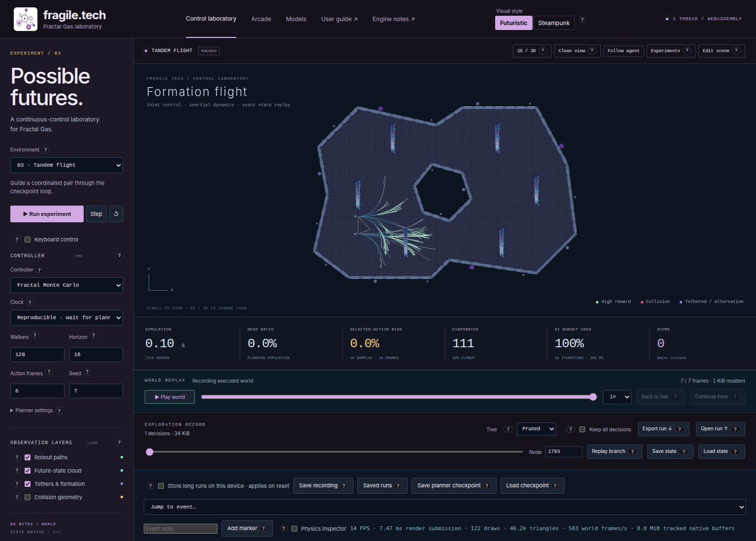The width and height of the screenshot is (756, 541).
Task: Click exploration record slider handle
Action: pos(150,452)
